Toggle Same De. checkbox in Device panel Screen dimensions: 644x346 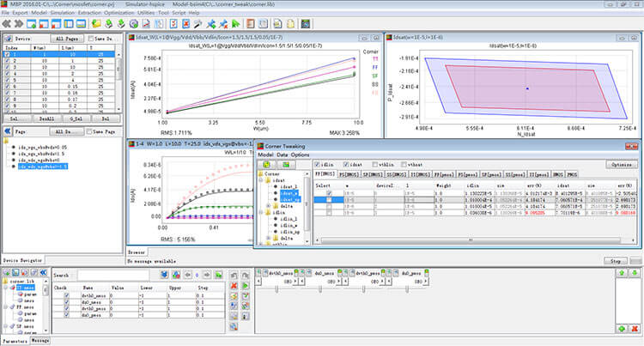click(x=91, y=39)
